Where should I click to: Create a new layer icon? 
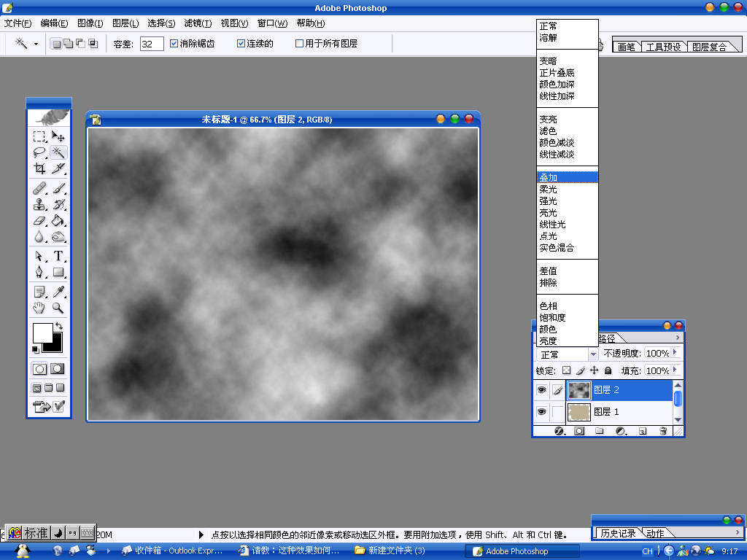[x=643, y=431]
